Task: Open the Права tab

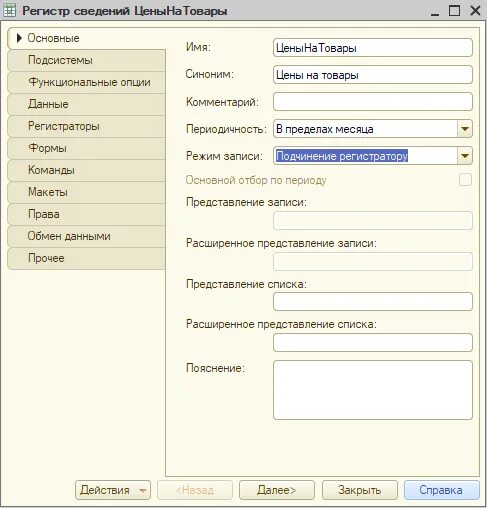Action: tap(86, 214)
